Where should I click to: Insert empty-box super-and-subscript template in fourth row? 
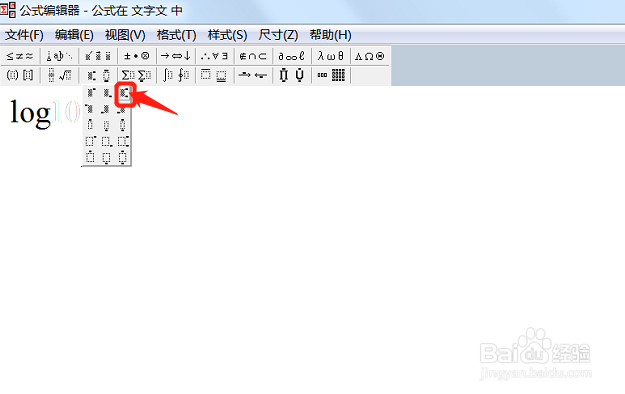123,141
